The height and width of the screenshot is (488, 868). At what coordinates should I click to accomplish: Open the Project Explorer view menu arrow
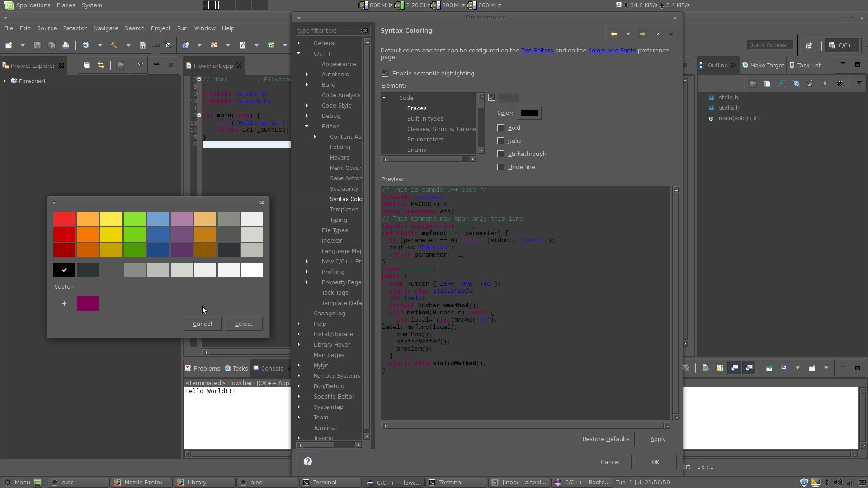[141, 65]
